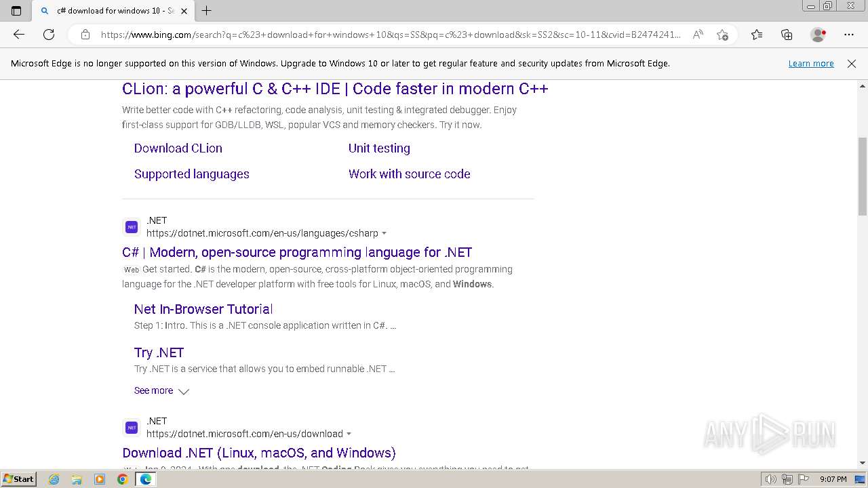Open Settings and more menu
Viewport: 868px width, 488px height.
click(x=849, y=35)
